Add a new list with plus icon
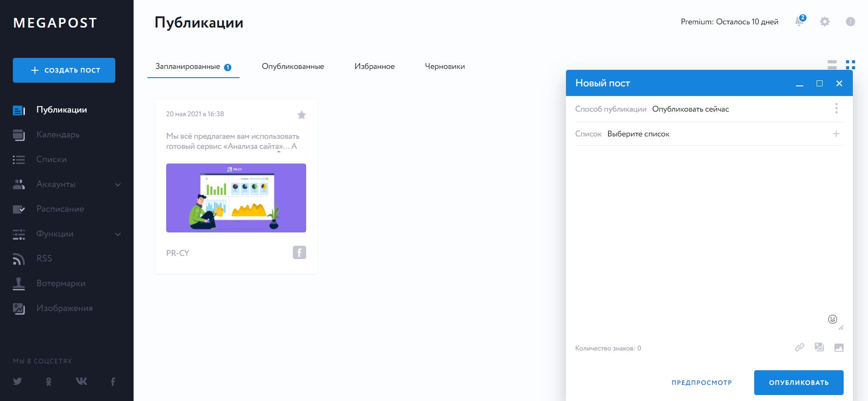The image size is (868, 401). (836, 134)
